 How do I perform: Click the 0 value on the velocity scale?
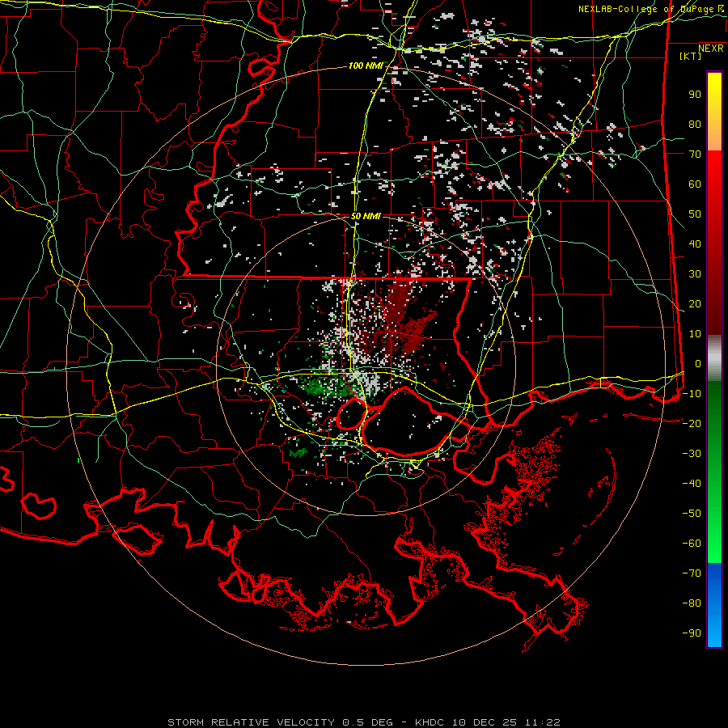click(x=698, y=363)
